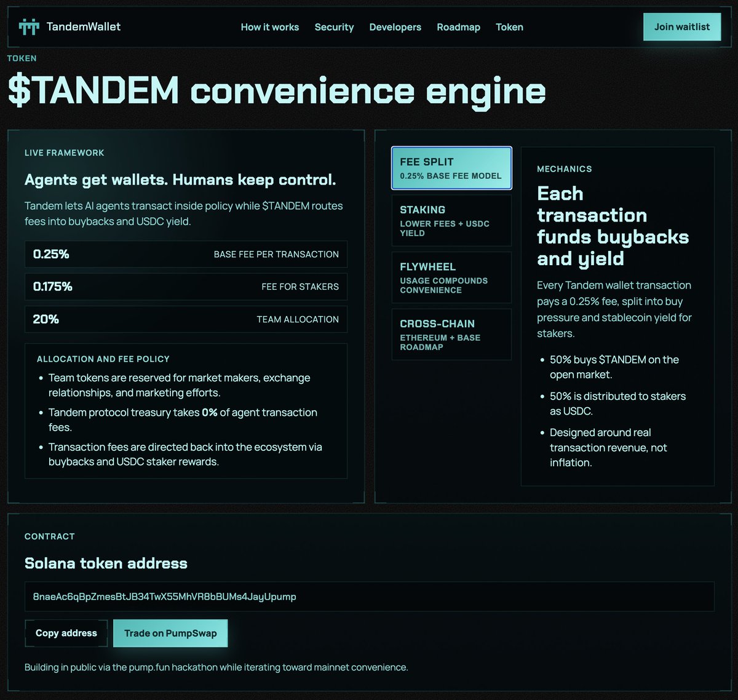Click the TOKEN section label above the heading
738x700 pixels.
click(22, 58)
